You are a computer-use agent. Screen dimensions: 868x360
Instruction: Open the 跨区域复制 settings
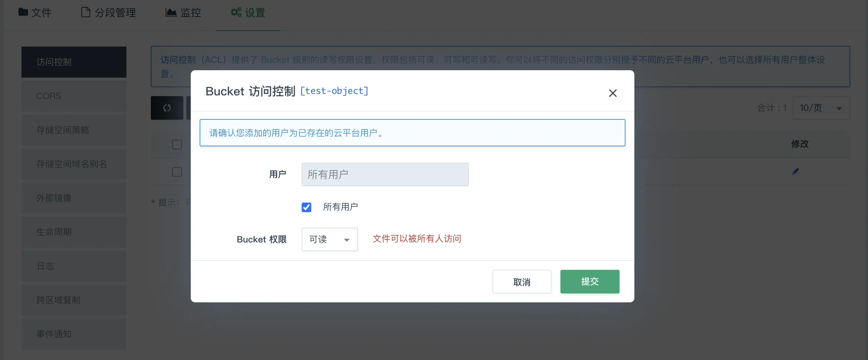pos(74,300)
